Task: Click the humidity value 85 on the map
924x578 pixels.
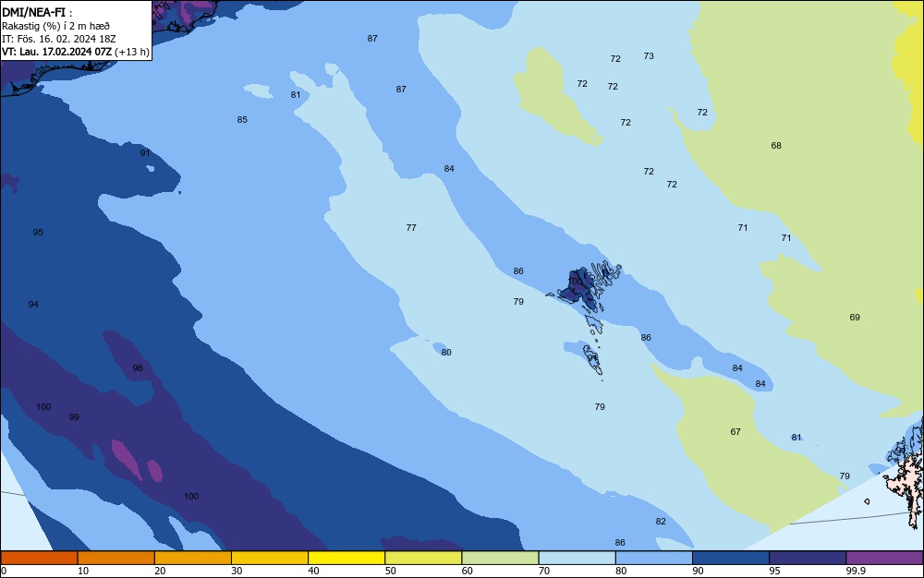Action: pyautogui.click(x=242, y=119)
